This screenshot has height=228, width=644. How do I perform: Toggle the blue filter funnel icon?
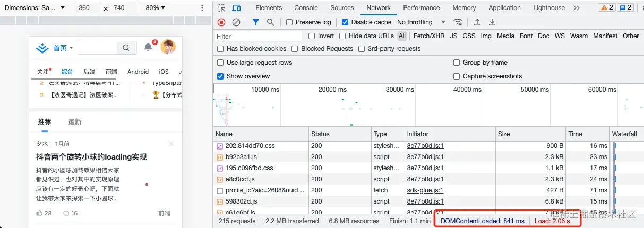click(x=255, y=22)
